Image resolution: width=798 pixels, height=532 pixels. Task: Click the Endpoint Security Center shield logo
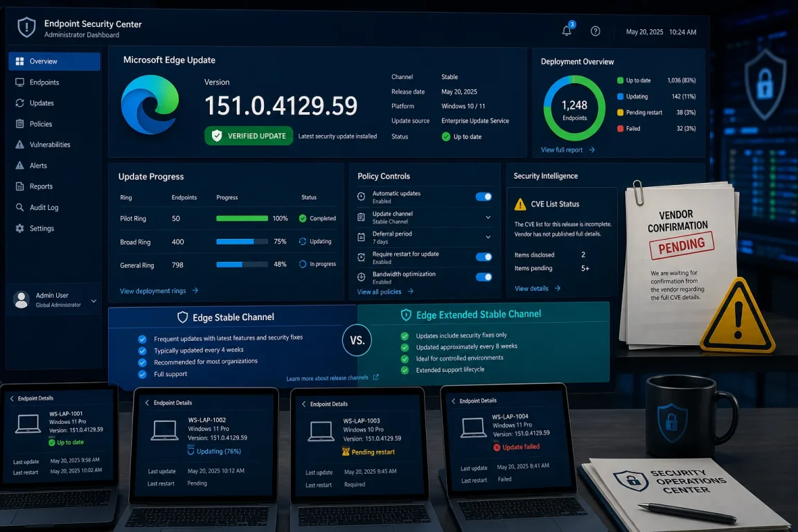[x=26, y=28]
